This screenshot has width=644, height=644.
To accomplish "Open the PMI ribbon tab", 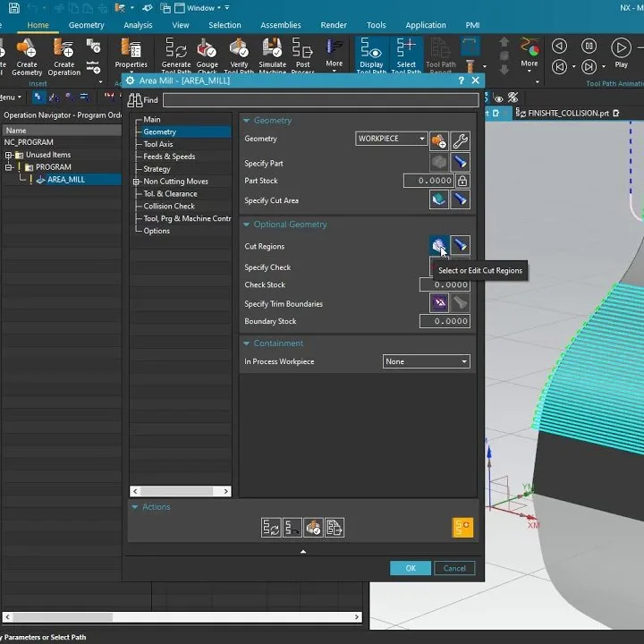I will coord(472,25).
